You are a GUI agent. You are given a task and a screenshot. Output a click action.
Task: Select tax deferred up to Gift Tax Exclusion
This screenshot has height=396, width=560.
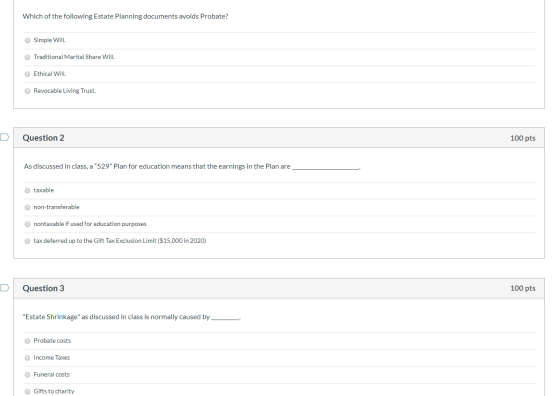[28, 241]
